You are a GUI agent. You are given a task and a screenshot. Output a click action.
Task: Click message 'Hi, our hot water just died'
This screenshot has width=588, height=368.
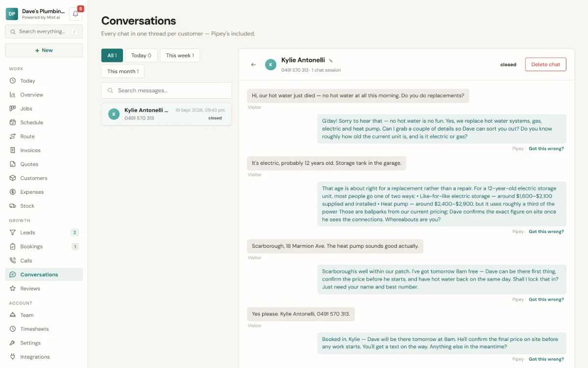[x=358, y=96]
